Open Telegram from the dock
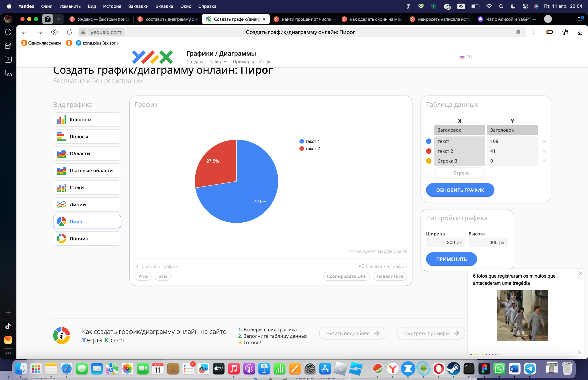 coord(530,369)
